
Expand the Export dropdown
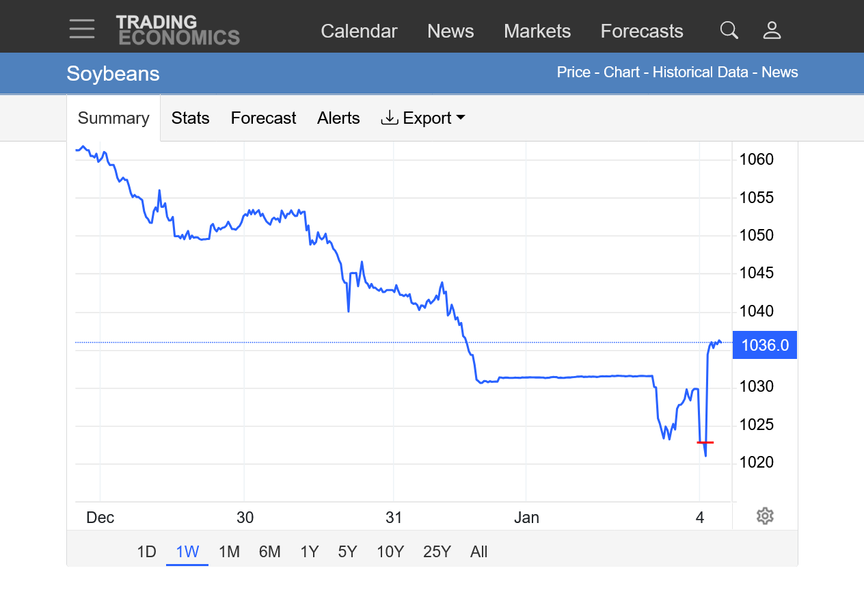coord(423,118)
